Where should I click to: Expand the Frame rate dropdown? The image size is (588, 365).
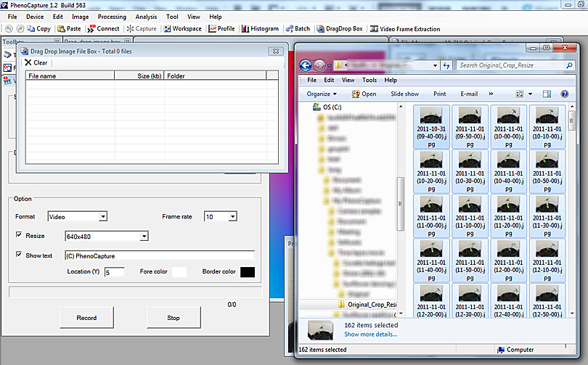tap(232, 216)
